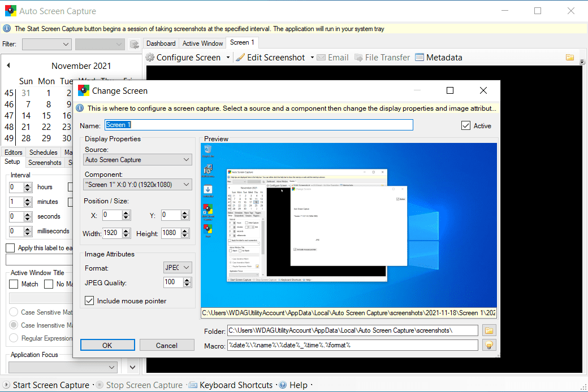Increase the X position spinner
This screenshot has height=392, width=588.
(126, 212)
